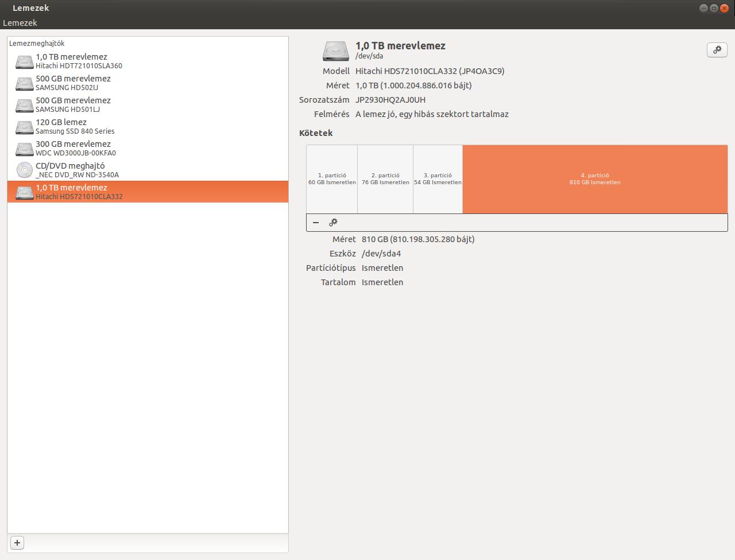Close the Lemezek window
This screenshot has height=560, width=735.
pos(724,8)
